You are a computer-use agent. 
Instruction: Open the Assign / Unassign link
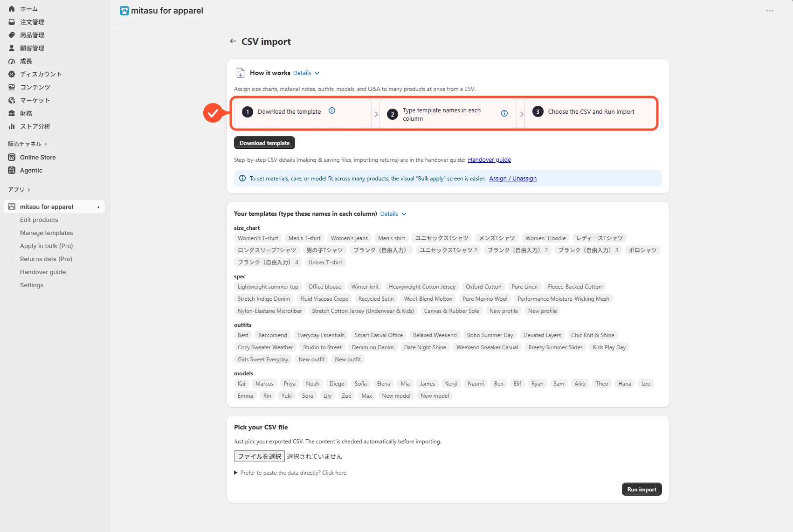(513, 179)
